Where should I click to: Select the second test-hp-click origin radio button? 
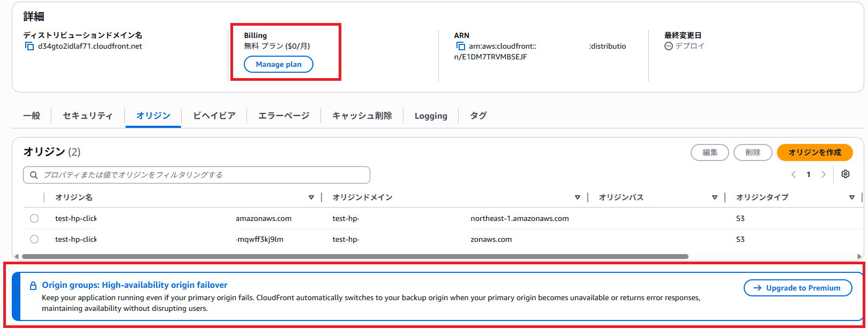[x=34, y=239]
